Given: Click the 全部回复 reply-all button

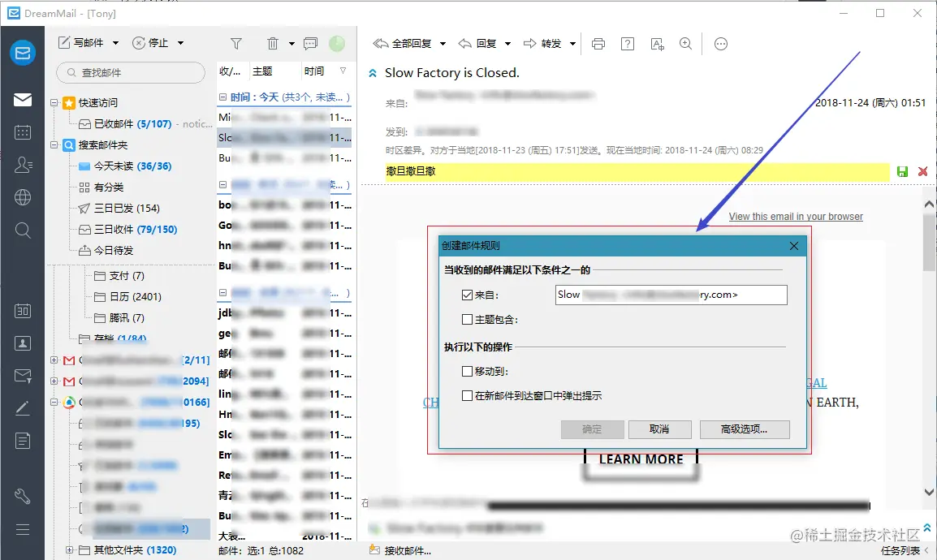Looking at the screenshot, I should [x=402, y=44].
